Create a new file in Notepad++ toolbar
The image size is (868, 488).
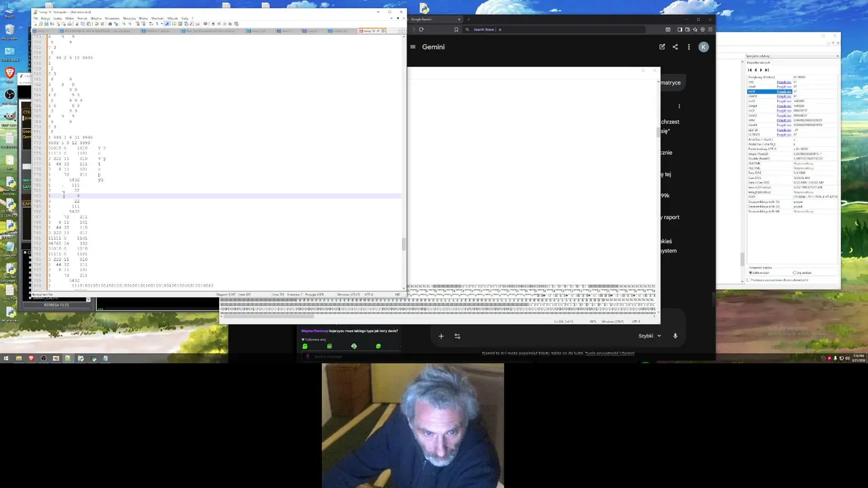35,24
